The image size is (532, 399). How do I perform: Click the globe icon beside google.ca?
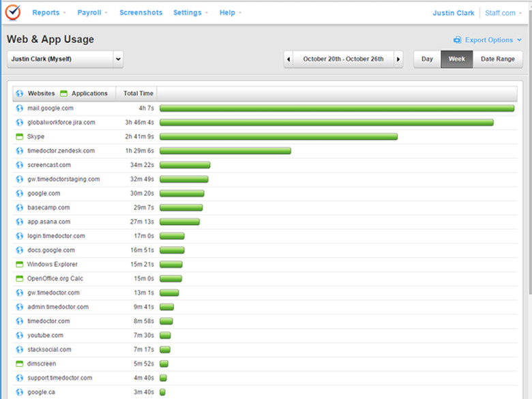(20, 392)
